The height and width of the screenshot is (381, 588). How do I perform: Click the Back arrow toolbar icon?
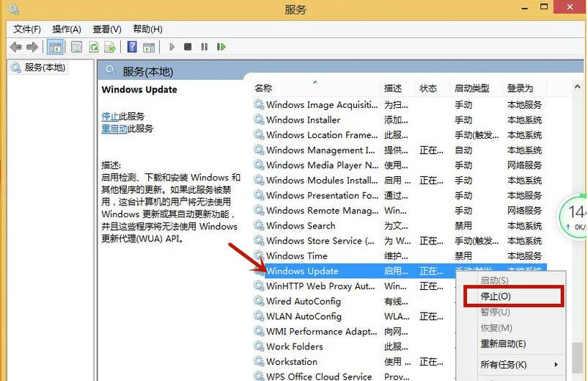point(15,47)
